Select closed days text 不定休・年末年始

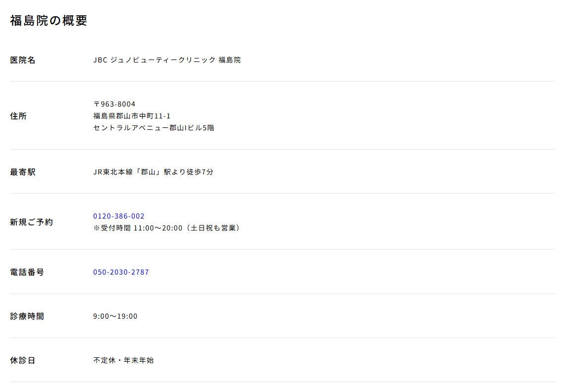(x=123, y=360)
